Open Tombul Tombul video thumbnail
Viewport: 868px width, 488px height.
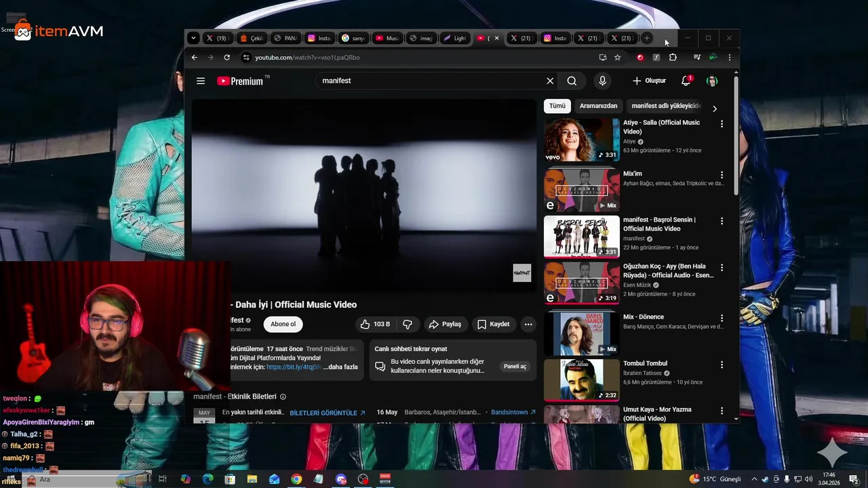click(x=582, y=380)
